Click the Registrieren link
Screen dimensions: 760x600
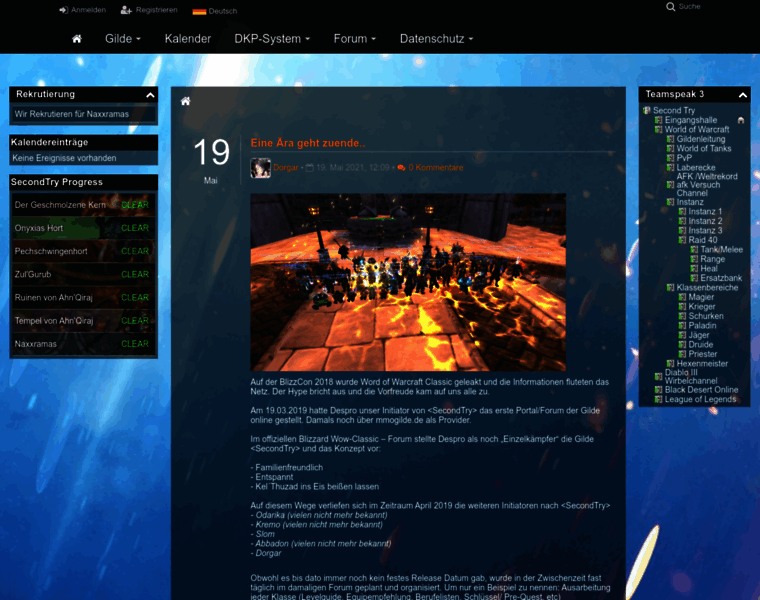(157, 10)
